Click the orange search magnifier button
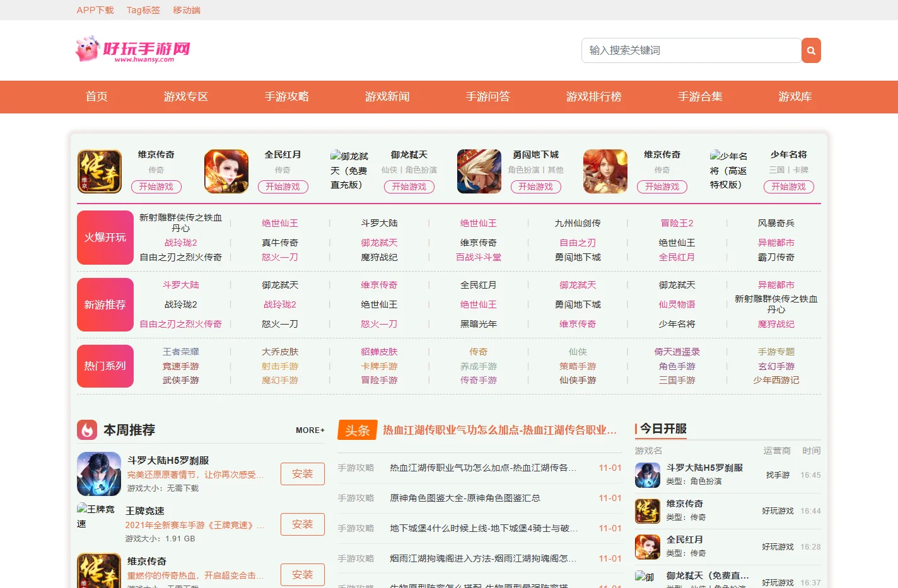898x588 pixels. point(811,50)
